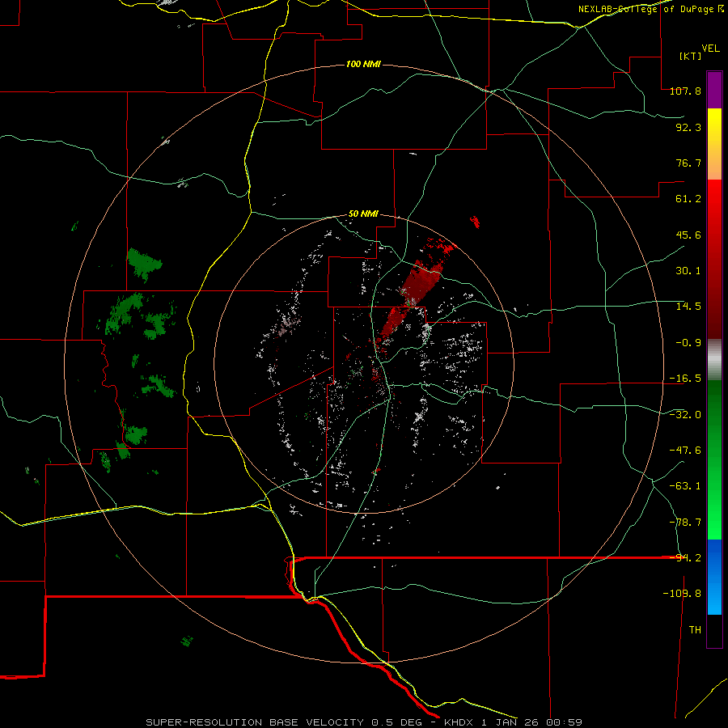The height and width of the screenshot is (728, 728).
Task: Select the -78.7 legend value
Action: click(685, 523)
